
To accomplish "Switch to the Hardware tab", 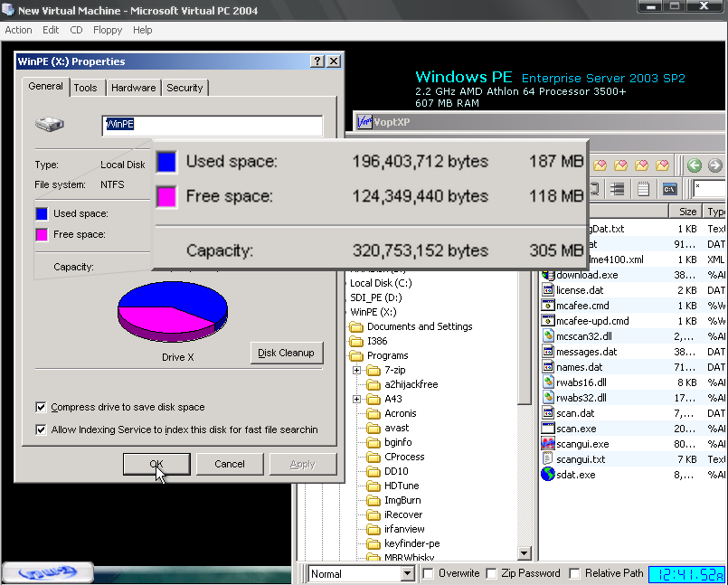I will click(x=133, y=88).
